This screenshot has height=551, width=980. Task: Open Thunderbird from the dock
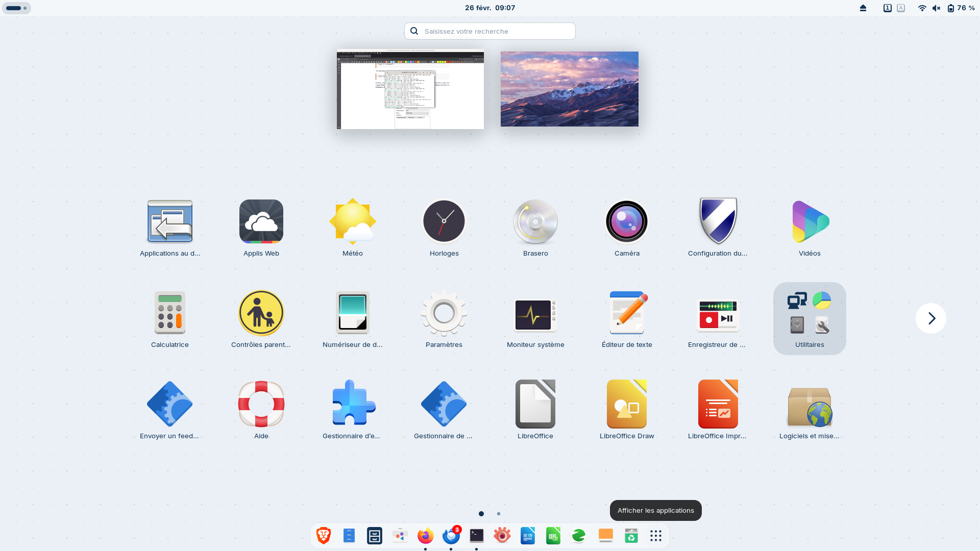click(451, 536)
